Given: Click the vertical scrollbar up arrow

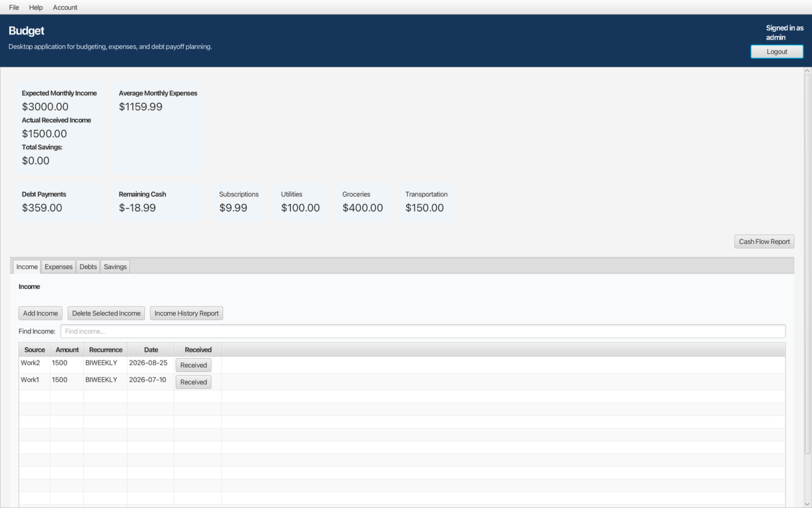Looking at the screenshot, I should tap(807, 71).
